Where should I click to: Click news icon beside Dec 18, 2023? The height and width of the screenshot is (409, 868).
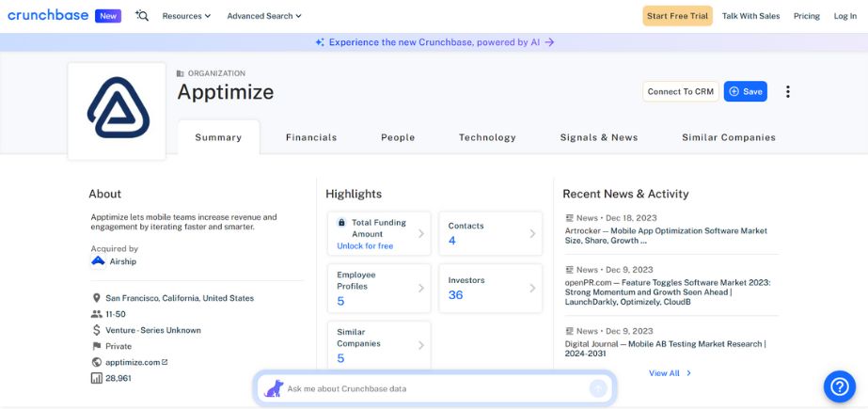[569, 218]
